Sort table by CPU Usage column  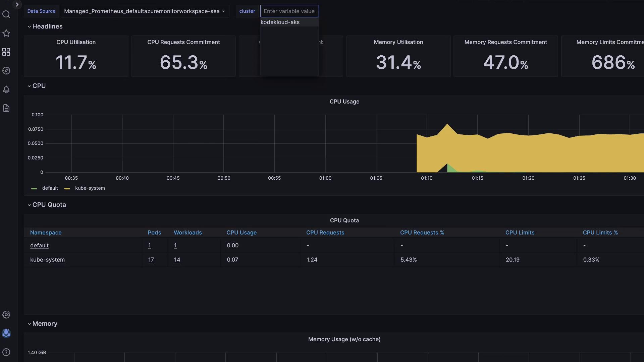[x=241, y=233]
